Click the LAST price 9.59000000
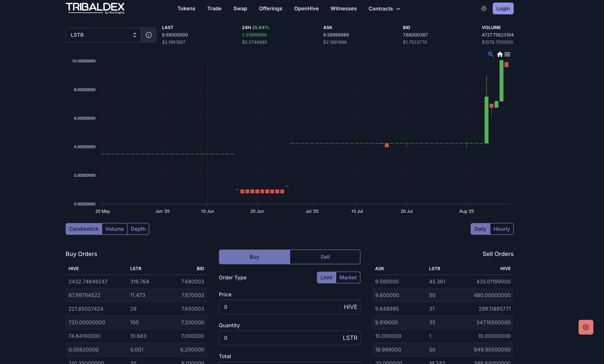The height and width of the screenshot is (364, 604). coord(175,35)
